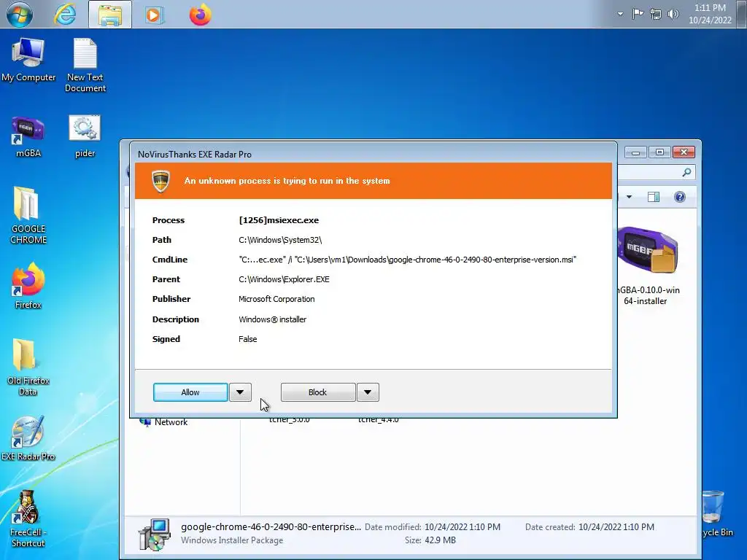
Task: Close the Explorer window
Action: coord(684,152)
